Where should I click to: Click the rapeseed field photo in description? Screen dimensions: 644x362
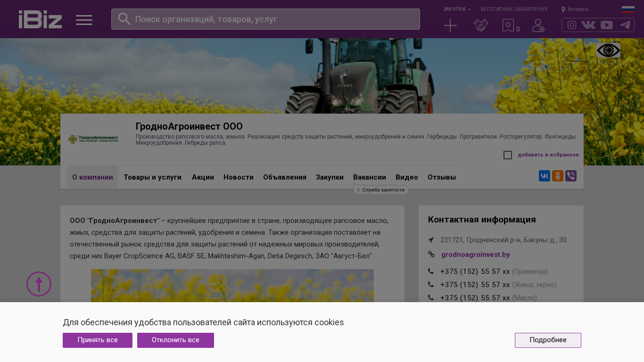232,286
